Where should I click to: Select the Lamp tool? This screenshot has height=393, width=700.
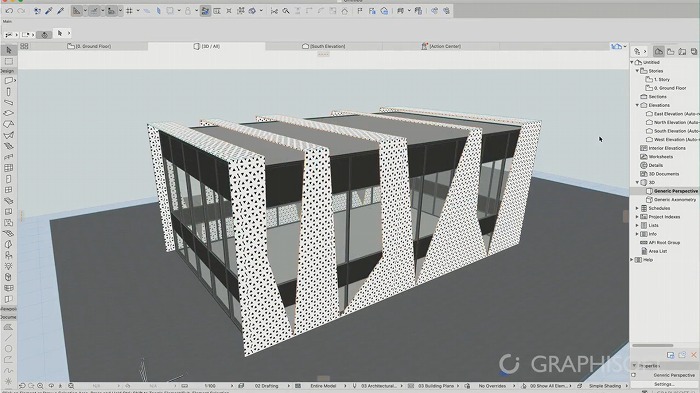[8, 266]
